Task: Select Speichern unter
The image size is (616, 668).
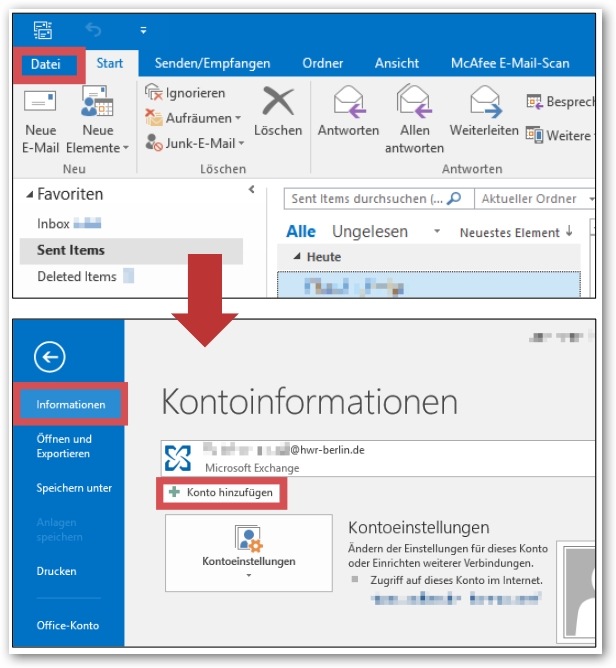Action: tap(74, 488)
